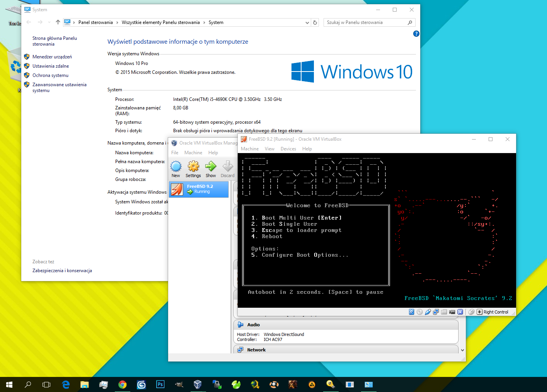Click the Szukaj w Panelu sterowania search field
This screenshot has height=392, width=547.
tap(370, 22)
